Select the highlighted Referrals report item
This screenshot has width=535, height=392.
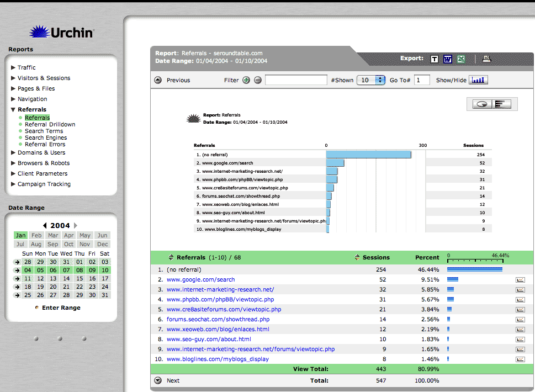tap(37, 118)
